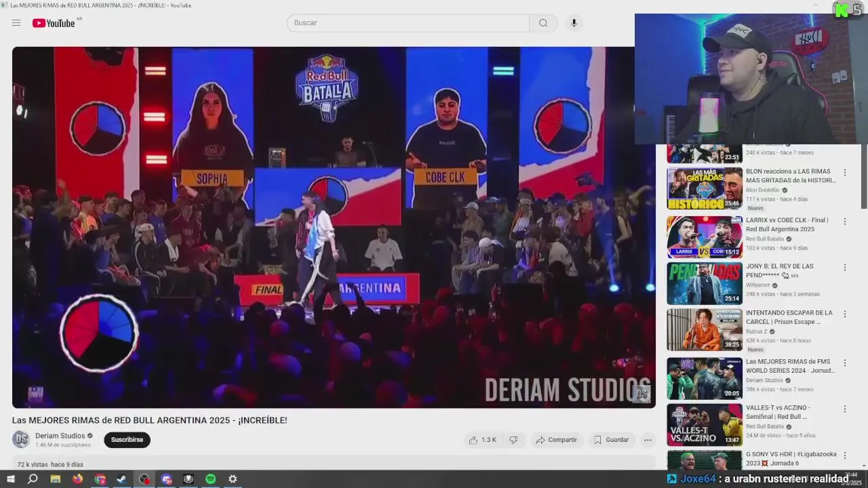Viewport: 868px width, 488px height.
Task: Click the video player area
Action: click(x=334, y=227)
